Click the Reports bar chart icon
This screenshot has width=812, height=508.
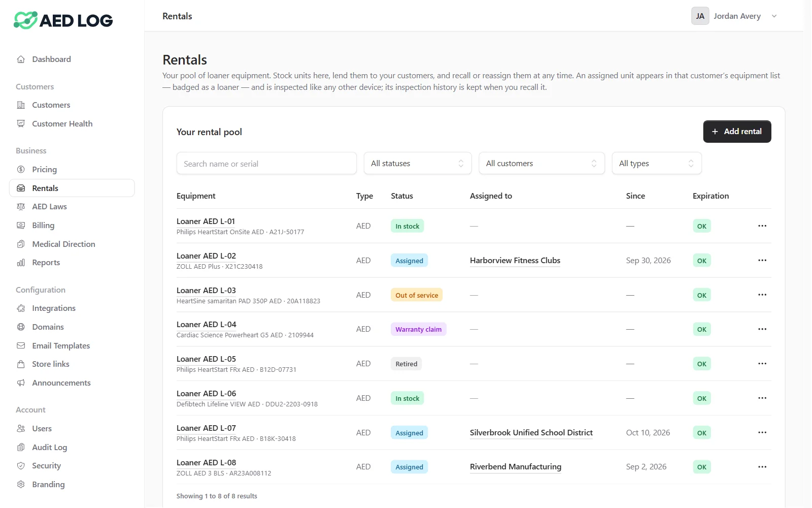[x=21, y=263]
